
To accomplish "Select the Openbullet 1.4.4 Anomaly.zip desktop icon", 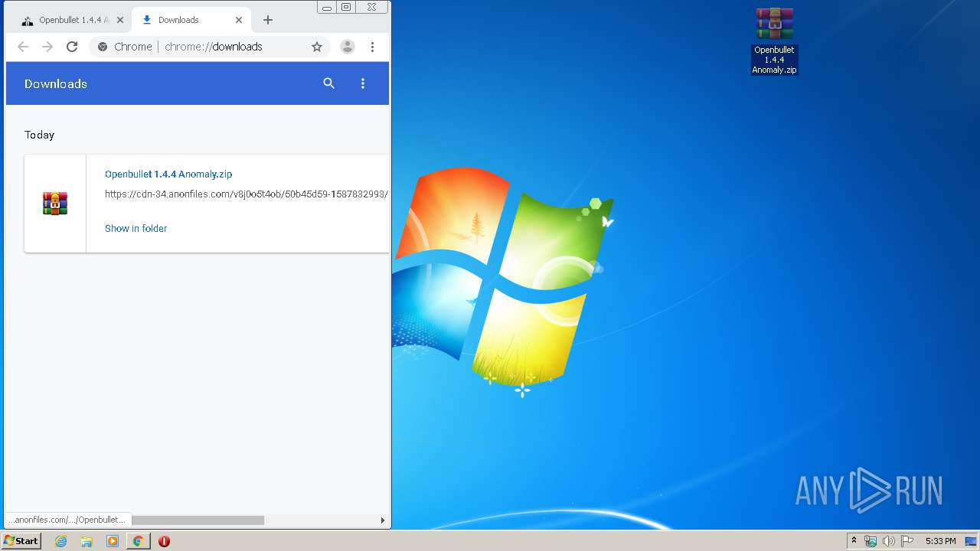I will [x=774, y=41].
